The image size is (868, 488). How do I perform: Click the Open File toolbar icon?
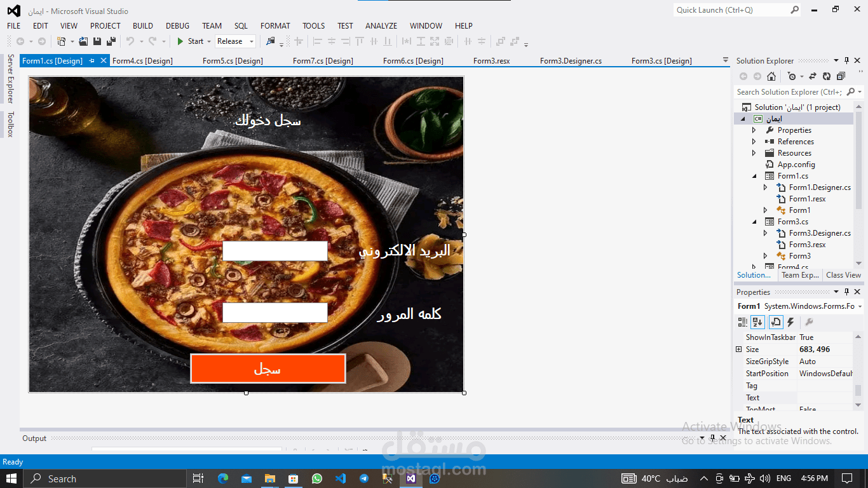pyautogui.click(x=83, y=41)
